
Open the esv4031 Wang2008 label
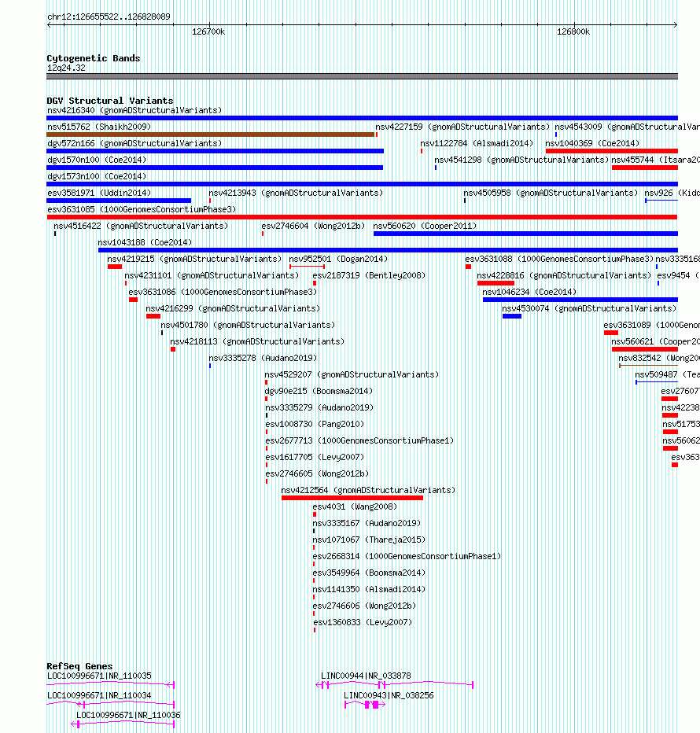(355, 506)
